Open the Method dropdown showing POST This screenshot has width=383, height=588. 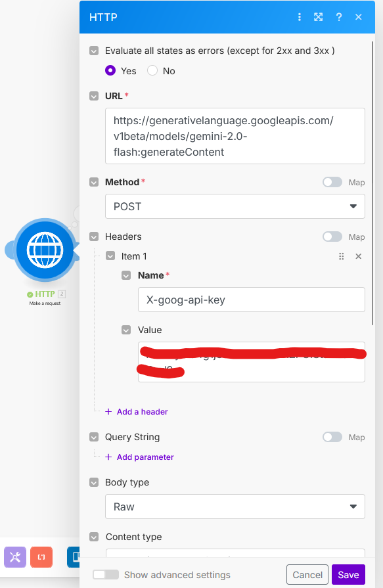[235, 206]
